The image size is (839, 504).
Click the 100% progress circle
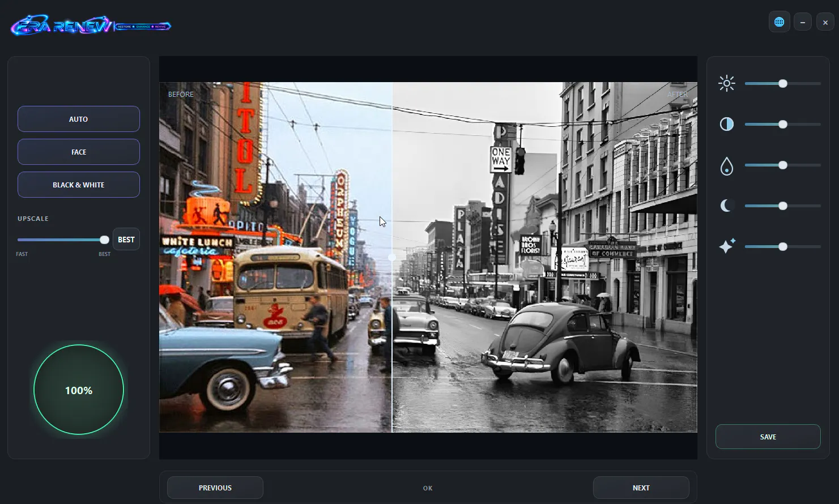tap(79, 390)
